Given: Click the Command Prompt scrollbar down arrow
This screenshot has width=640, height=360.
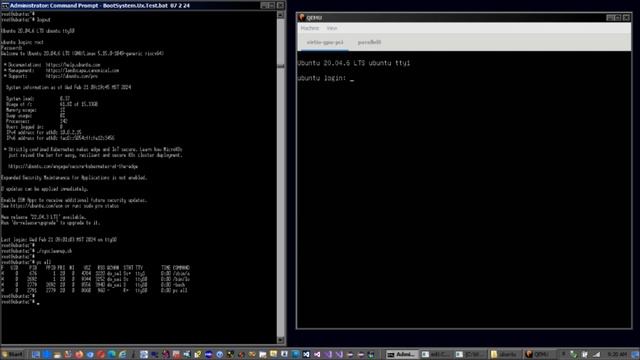Looking at the screenshot, I should click(x=280, y=340).
